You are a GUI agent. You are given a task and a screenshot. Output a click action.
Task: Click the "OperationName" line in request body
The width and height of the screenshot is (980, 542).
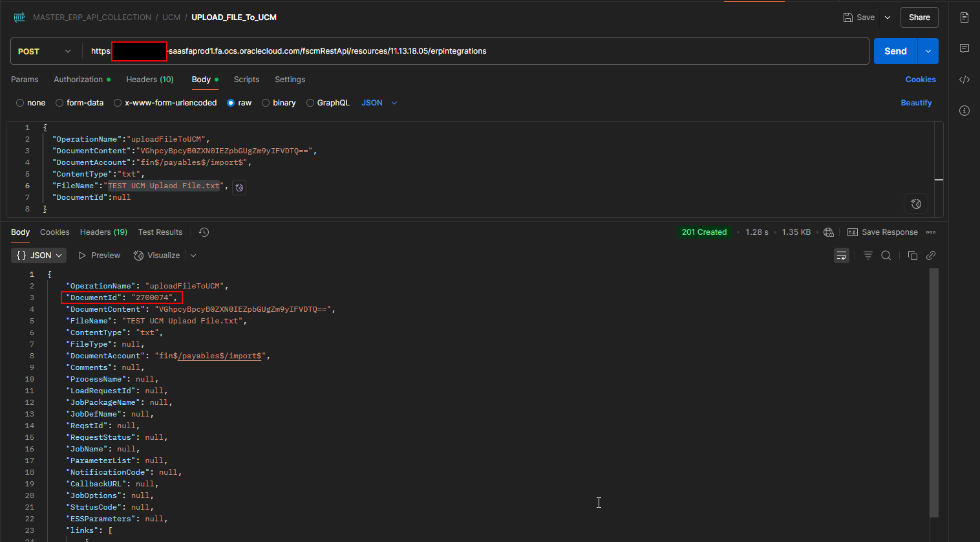[131, 139]
